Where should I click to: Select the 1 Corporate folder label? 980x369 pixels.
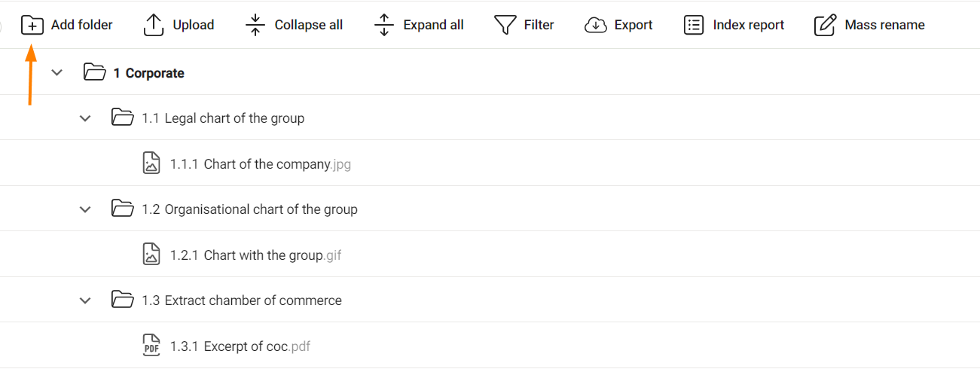click(x=149, y=73)
